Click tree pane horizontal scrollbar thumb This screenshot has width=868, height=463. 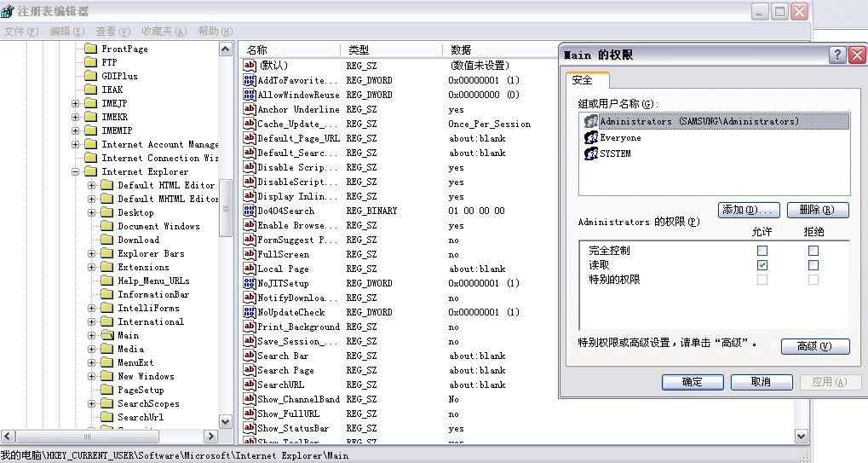pyautogui.click(x=87, y=437)
